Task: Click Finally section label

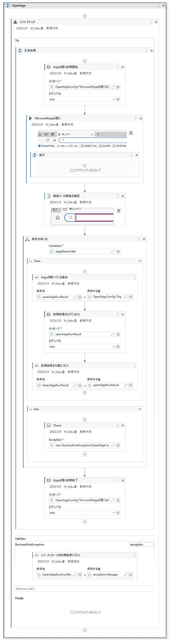Action: [x=19, y=598]
